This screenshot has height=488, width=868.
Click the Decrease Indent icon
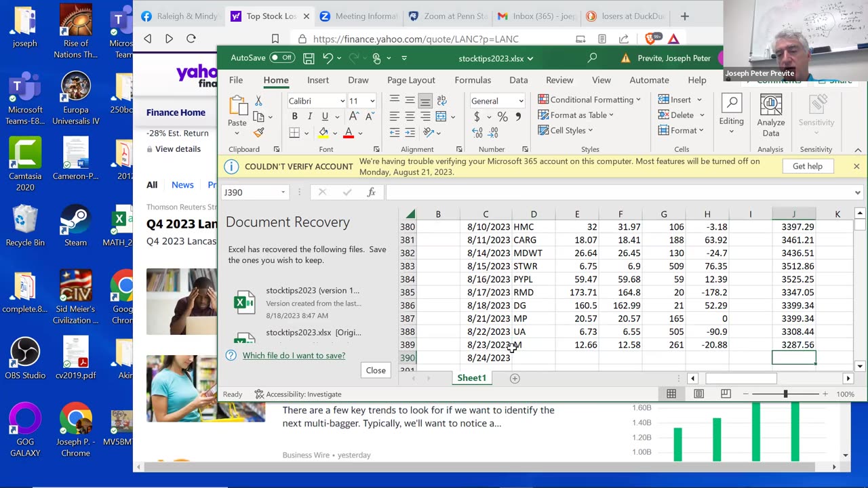[395, 132]
